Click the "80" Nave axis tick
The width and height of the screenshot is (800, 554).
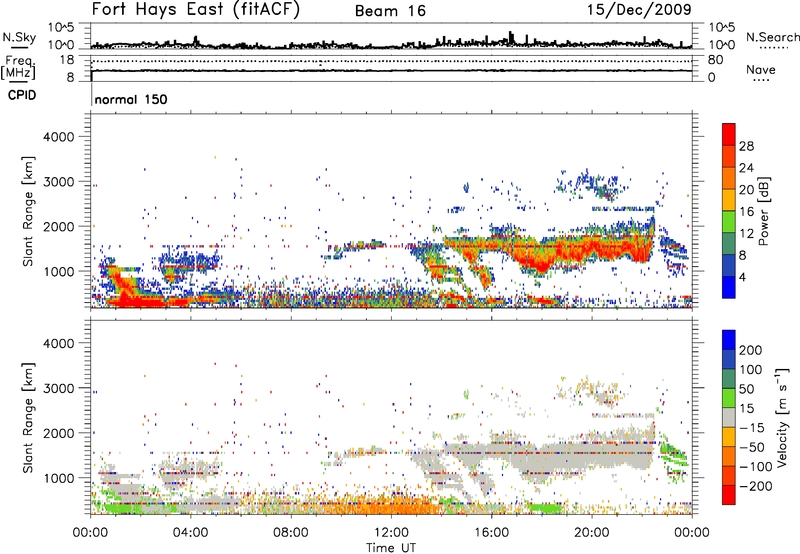[x=715, y=60]
